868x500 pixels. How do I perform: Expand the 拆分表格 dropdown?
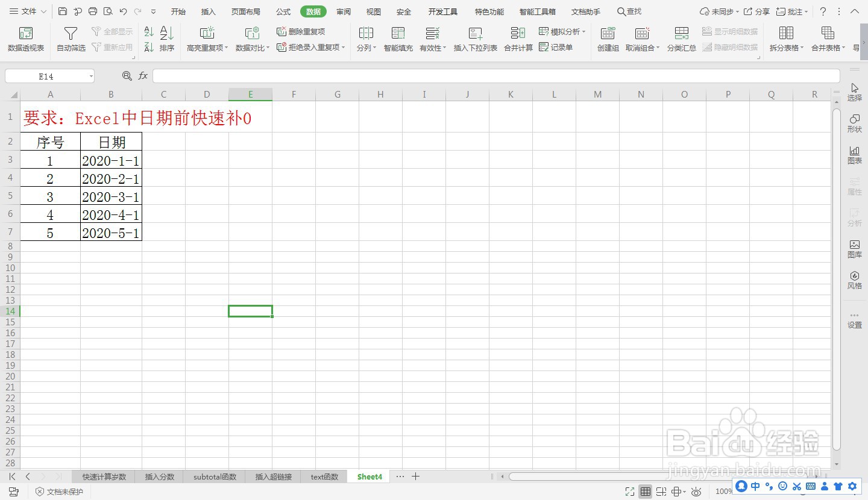tap(802, 48)
